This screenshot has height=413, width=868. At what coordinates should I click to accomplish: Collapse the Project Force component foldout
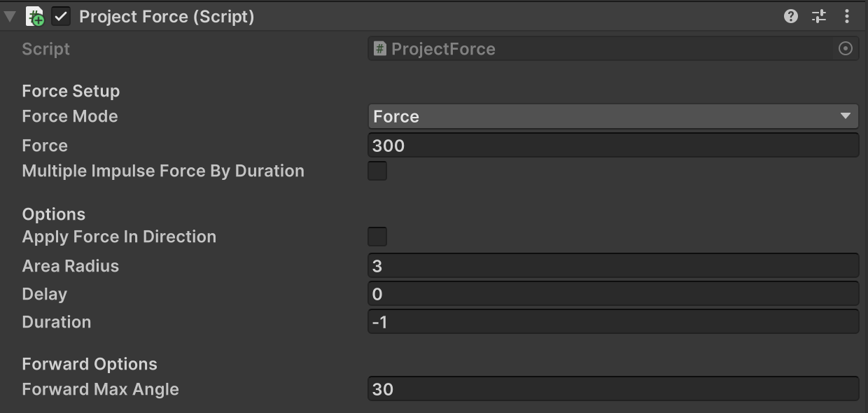[x=10, y=16]
